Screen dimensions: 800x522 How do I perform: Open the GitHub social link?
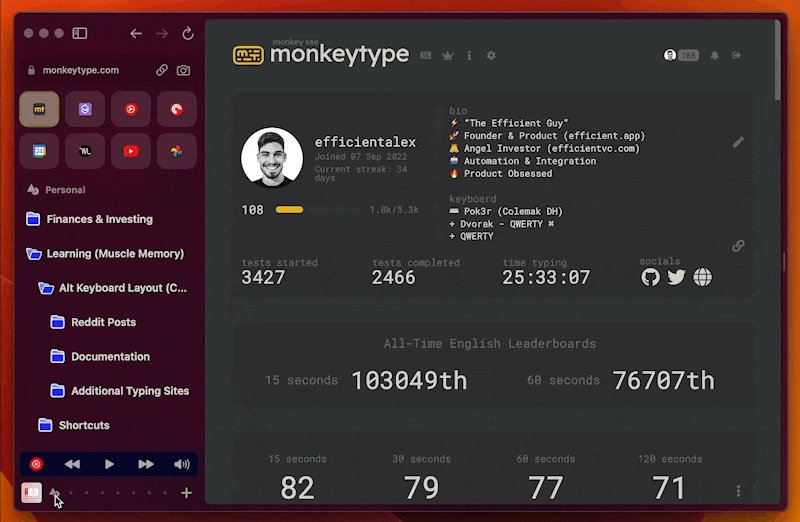(x=650, y=277)
